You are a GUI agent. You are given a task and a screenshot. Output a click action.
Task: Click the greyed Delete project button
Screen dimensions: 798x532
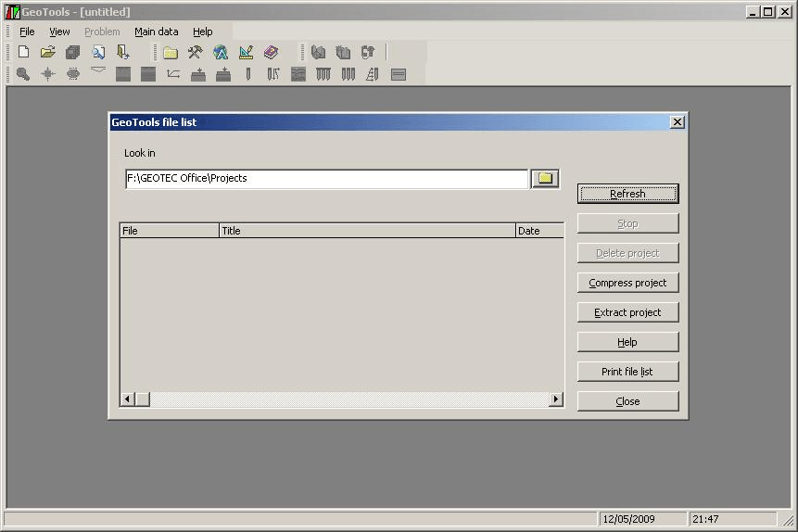click(627, 253)
